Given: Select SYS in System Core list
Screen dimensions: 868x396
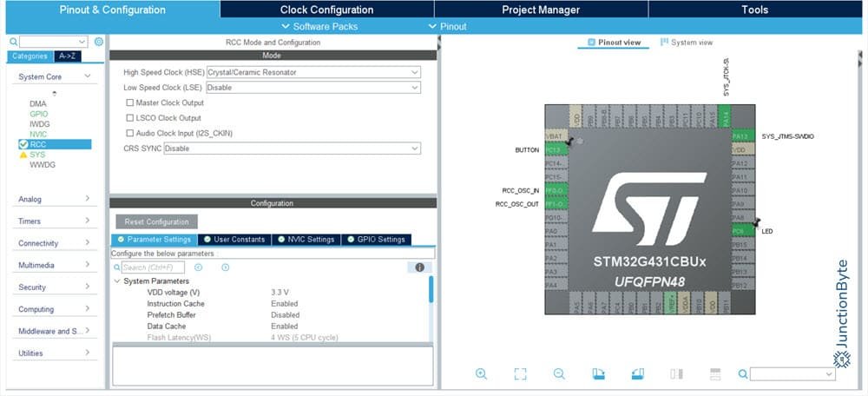Looking at the screenshot, I should [37, 155].
